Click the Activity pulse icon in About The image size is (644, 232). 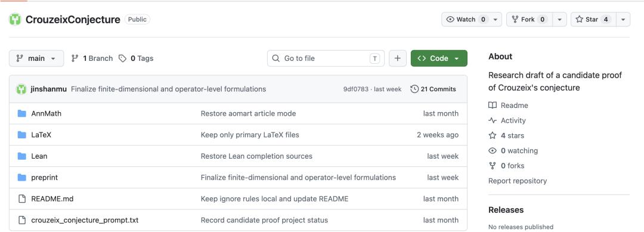point(493,120)
